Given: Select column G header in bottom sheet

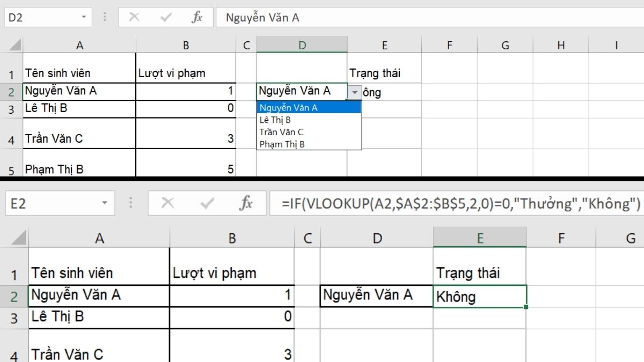Looking at the screenshot, I should [620, 238].
